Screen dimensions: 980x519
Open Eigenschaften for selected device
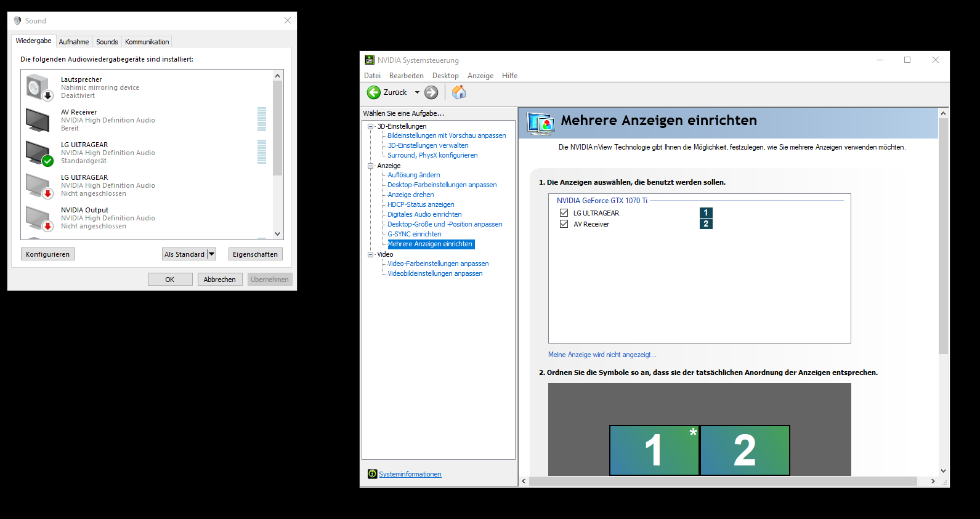256,254
